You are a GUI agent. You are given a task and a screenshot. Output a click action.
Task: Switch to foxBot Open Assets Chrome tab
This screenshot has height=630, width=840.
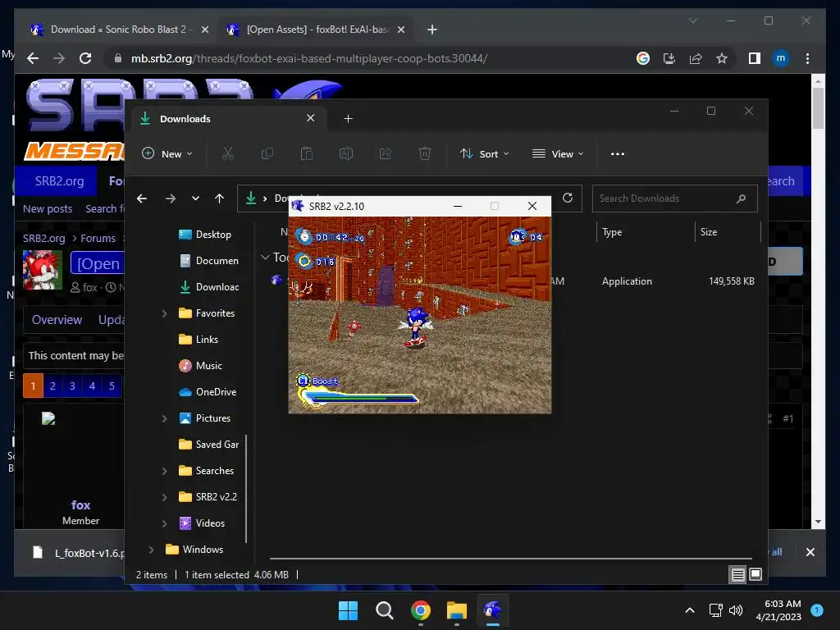point(316,30)
